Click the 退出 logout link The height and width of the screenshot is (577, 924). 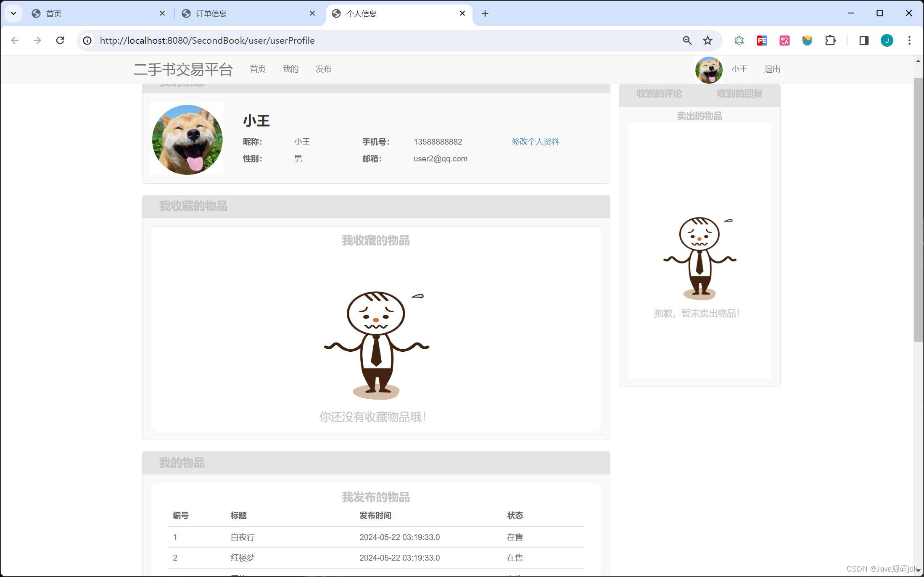[x=772, y=69]
